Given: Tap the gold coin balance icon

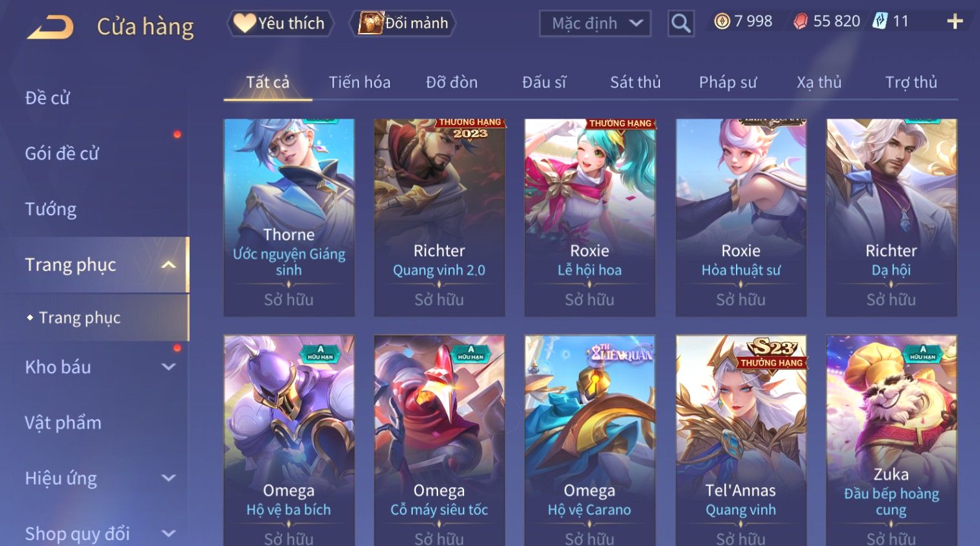Looking at the screenshot, I should point(722,21).
